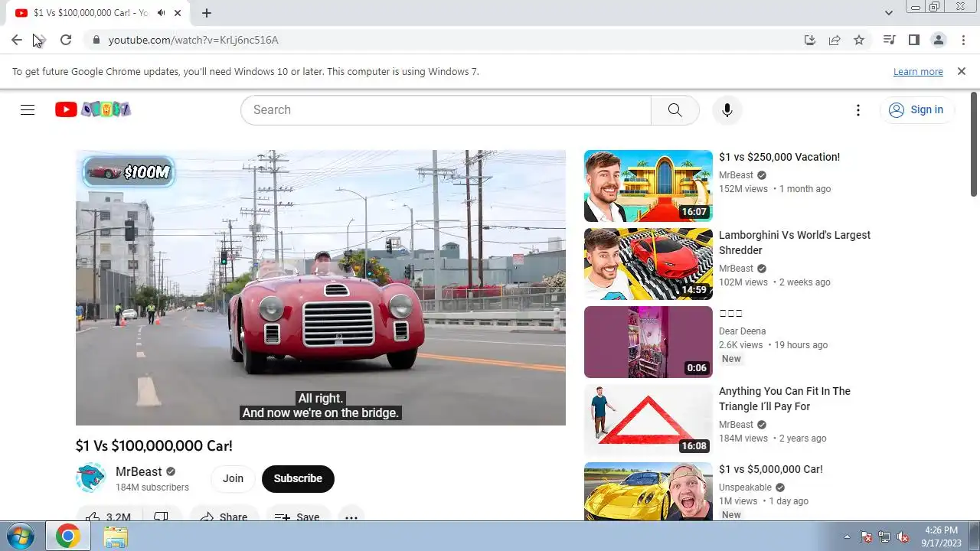Screen dimensions: 980x551
Task: Follow the Learn more link
Action: tap(918, 72)
